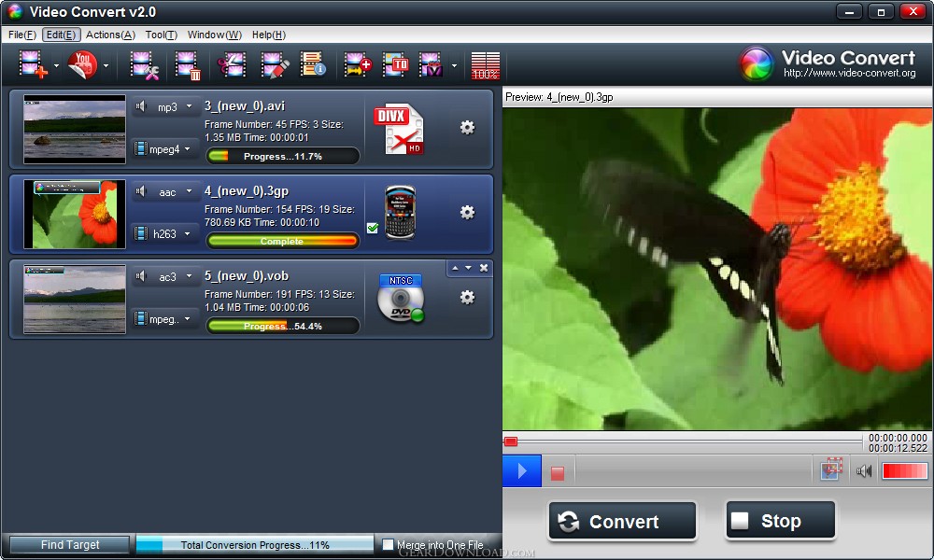Toggle the green checkmark on 4_(new_0).3gp
Viewport: 934px width, 560px height.
[x=373, y=228]
